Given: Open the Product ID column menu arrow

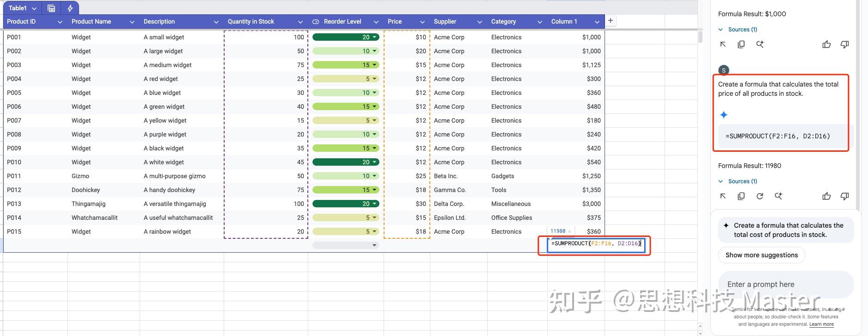Looking at the screenshot, I should [x=60, y=22].
